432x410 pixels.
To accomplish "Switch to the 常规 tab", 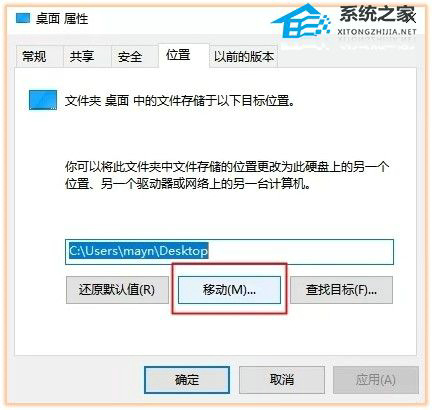I will click(x=34, y=56).
